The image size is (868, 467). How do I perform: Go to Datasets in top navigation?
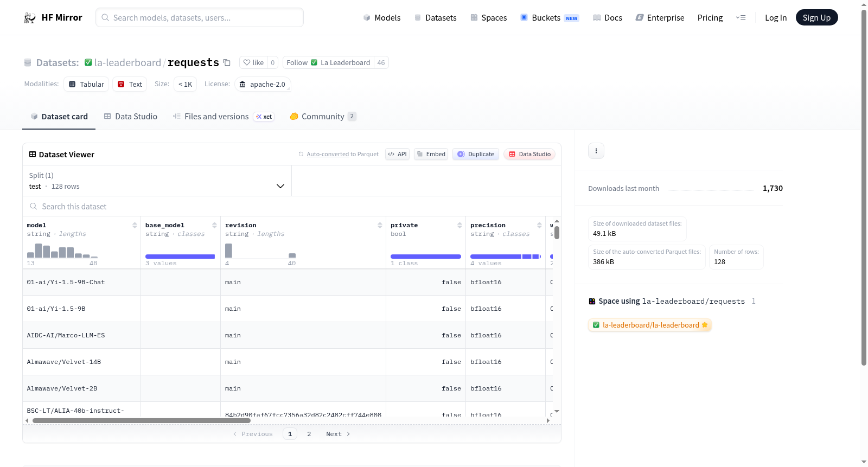436,18
